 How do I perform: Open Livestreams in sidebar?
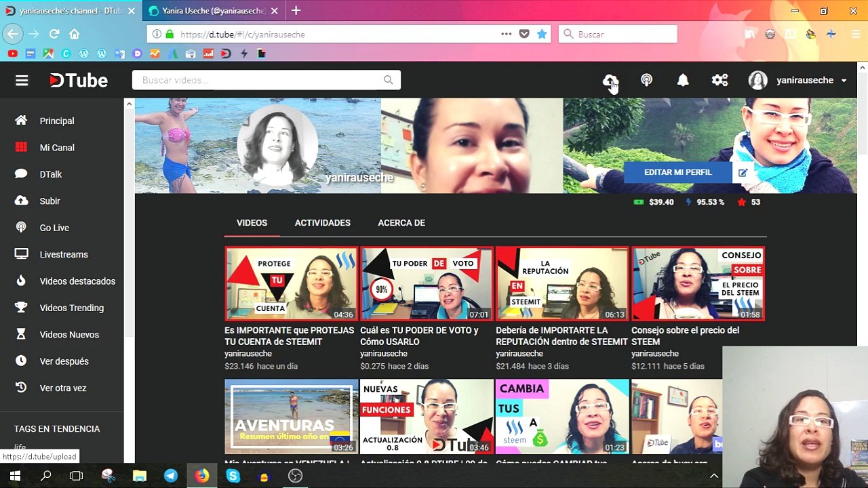pyautogui.click(x=64, y=255)
